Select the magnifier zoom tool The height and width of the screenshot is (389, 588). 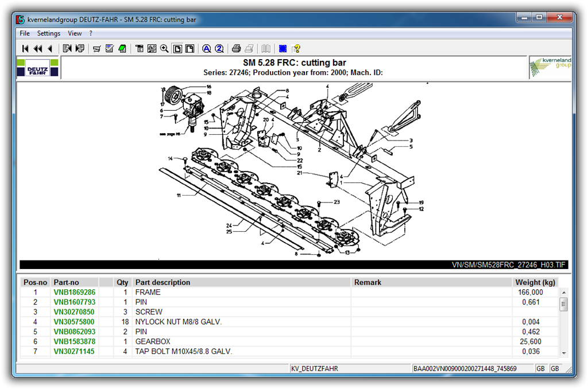[x=164, y=48]
